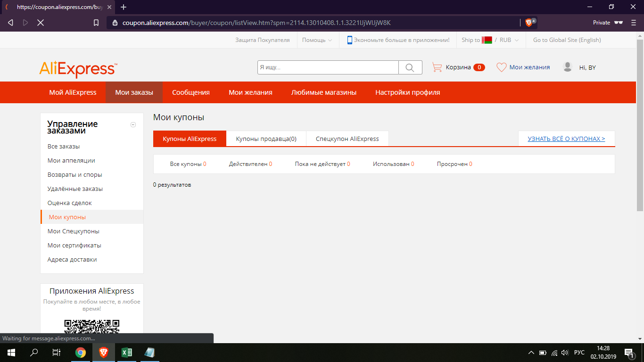The height and width of the screenshot is (362, 644).
Task: Go to Сообщения in navigation
Action: (x=191, y=92)
